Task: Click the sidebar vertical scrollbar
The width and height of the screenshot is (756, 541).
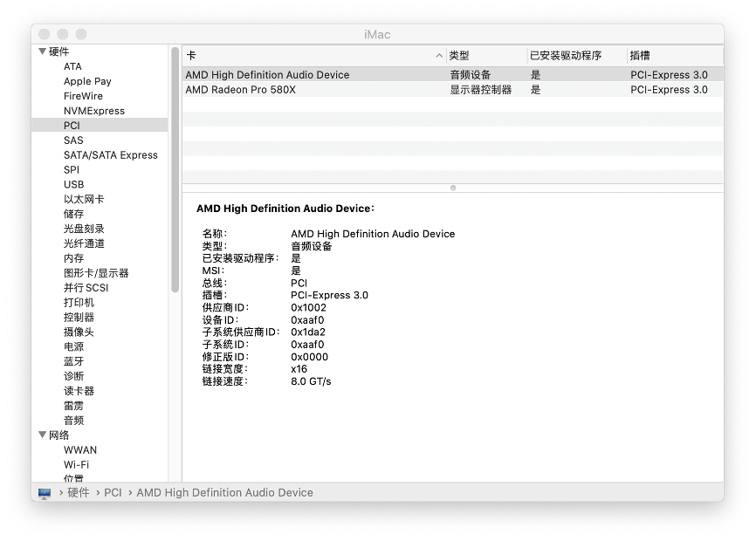Action: pyautogui.click(x=175, y=169)
